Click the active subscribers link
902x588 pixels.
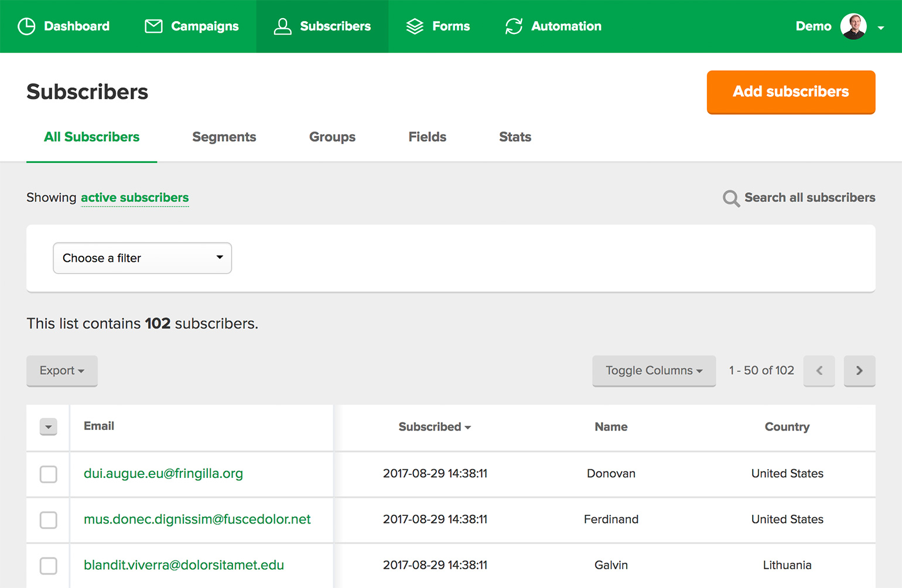pyautogui.click(x=135, y=198)
